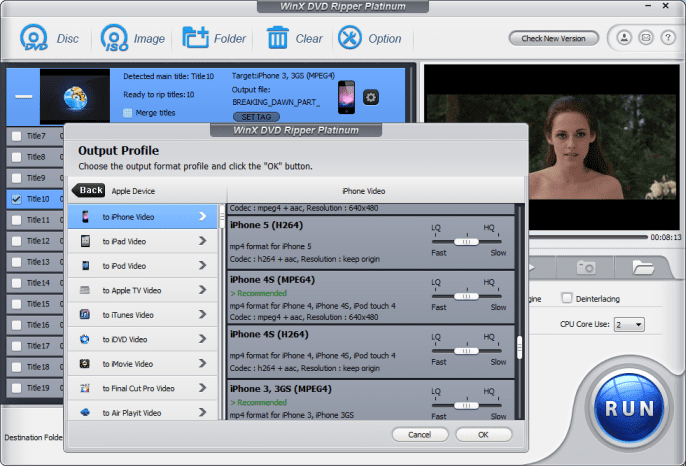Check the Title19 checkbox
The image size is (686, 466).
(x=17, y=388)
